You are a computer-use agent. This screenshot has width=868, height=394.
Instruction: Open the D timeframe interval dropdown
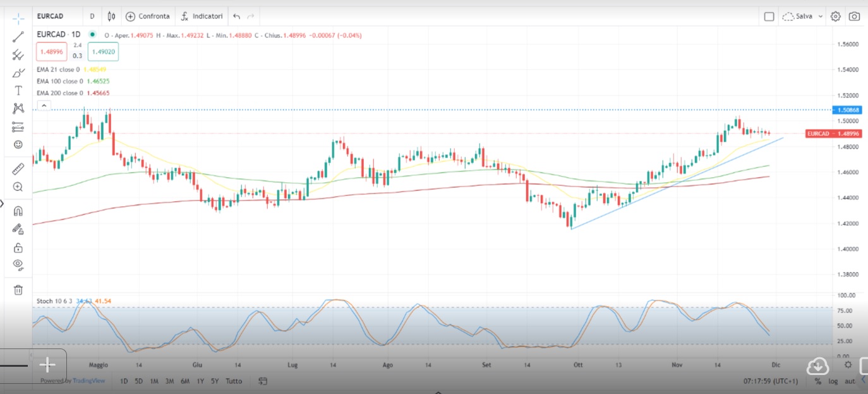point(92,16)
